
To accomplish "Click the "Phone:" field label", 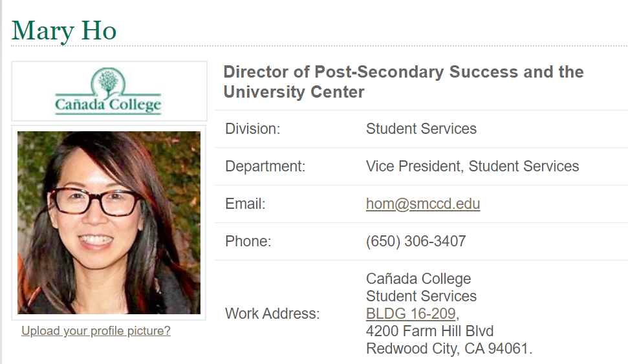I will pos(248,242).
